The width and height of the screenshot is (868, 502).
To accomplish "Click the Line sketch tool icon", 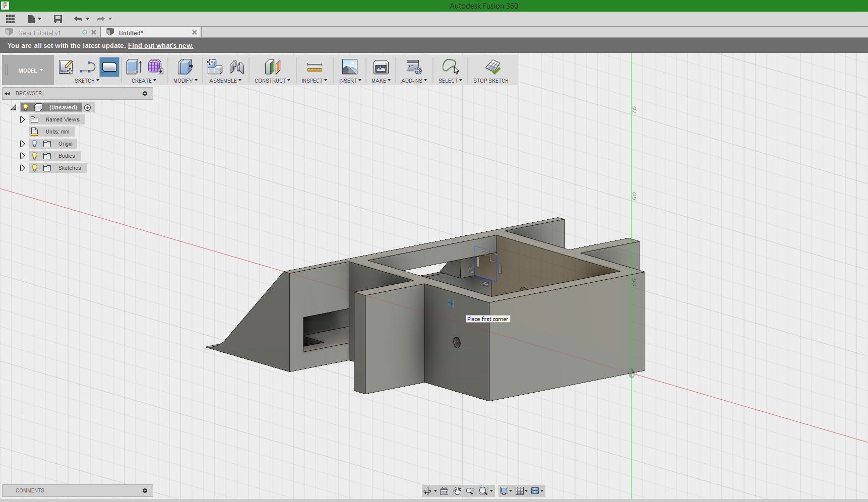I will [88, 67].
